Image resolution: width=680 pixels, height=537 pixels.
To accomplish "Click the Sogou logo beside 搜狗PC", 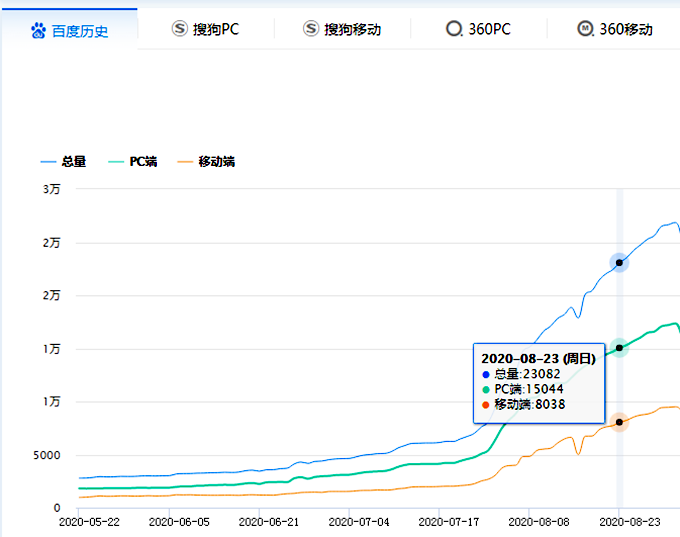I will tap(180, 29).
